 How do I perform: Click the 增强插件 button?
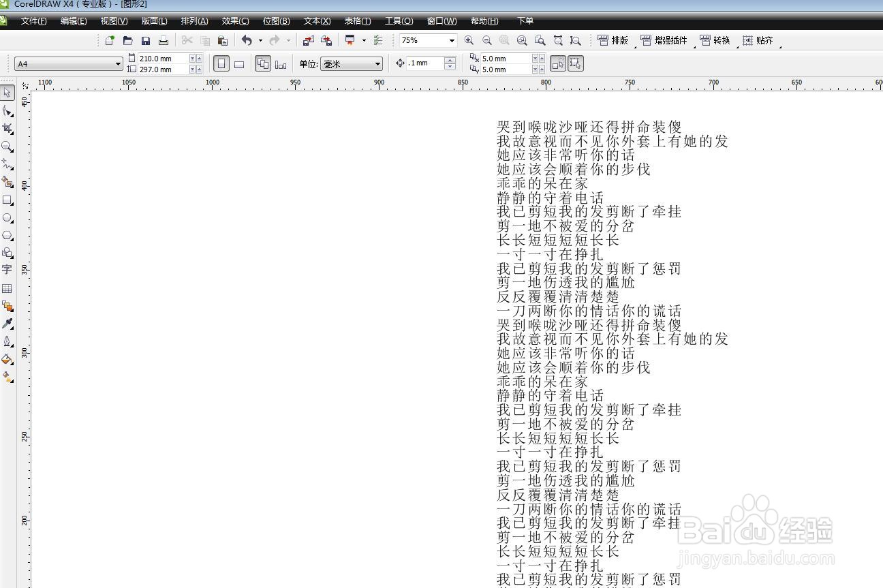(664, 41)
